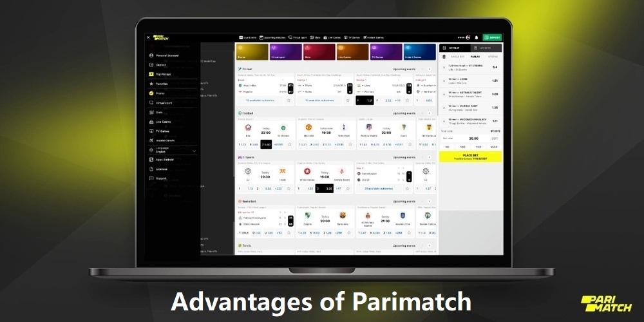Next arrow in Basketball upcoming events
The height and width of the screenshot is (322, 644).
pyautogui.click(x=429, y=202)
